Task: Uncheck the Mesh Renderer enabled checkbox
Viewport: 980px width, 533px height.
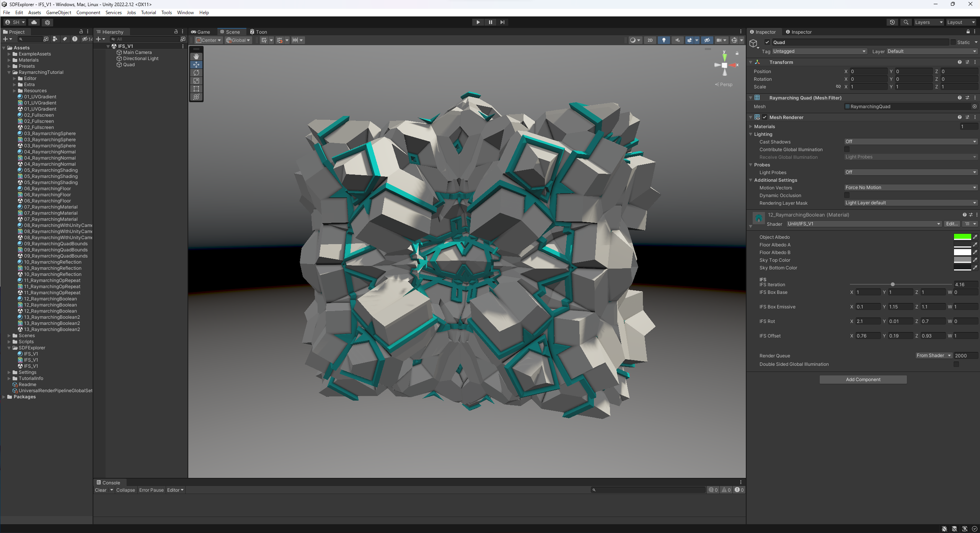Action: 765,117
